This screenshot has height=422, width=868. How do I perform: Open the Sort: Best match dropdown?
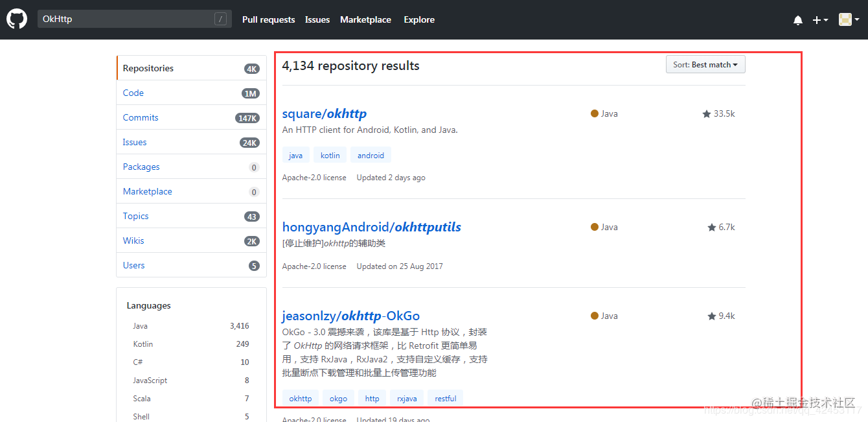tap(705, 64)
